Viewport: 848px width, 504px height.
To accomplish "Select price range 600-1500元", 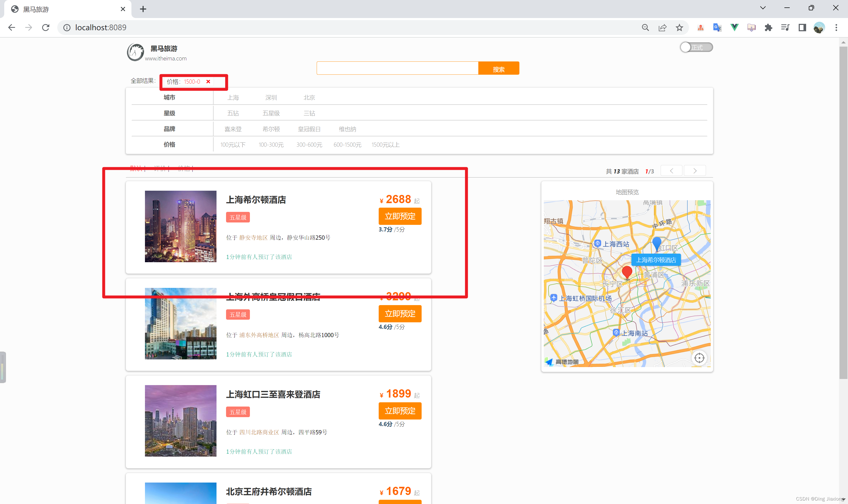I will pos(347,145).
